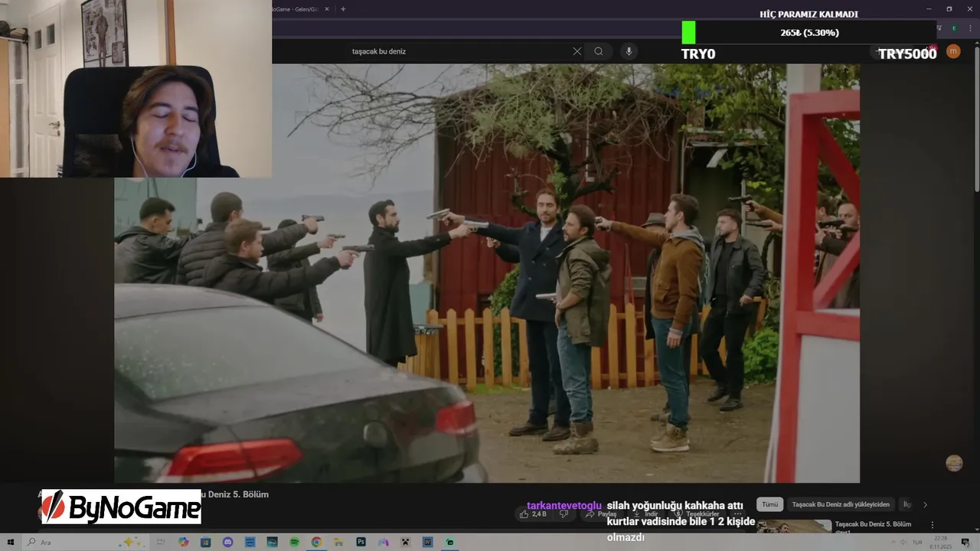
Task: Open File Explorer from the taskbar
Action: click(338, 542)
